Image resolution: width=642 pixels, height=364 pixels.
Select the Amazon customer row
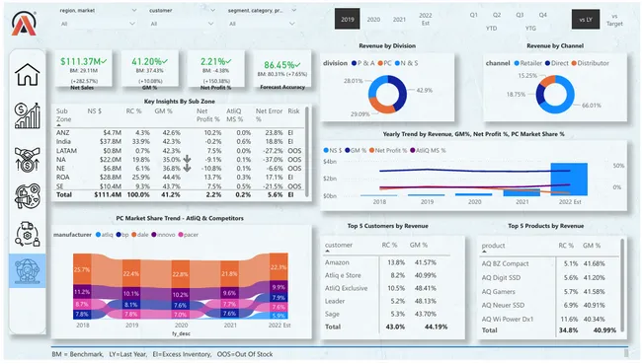[x=387, y=262]
